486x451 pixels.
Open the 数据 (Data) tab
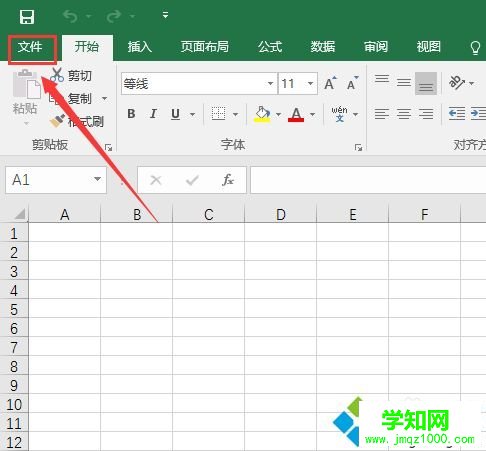pos(323,47)
